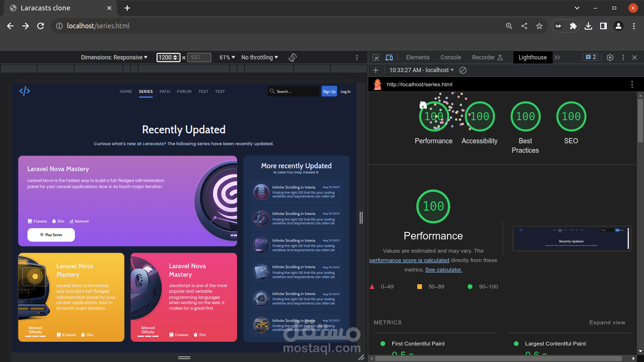Click the Performance 100 gauge at top
The image size is (644, 362).
[434, 116]
